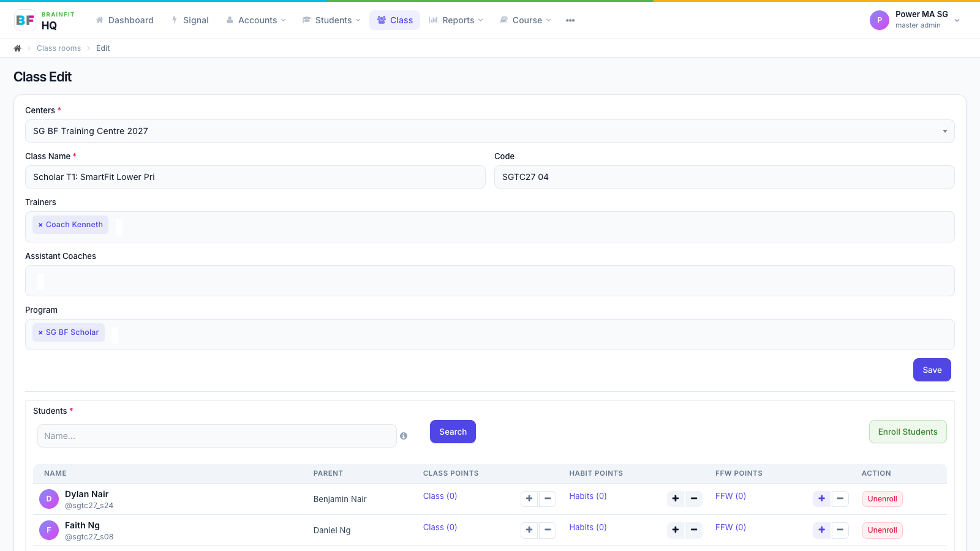Go to home via breadcrumb house icon
This screenshot has width=980, height=551.
click(18, 48)
